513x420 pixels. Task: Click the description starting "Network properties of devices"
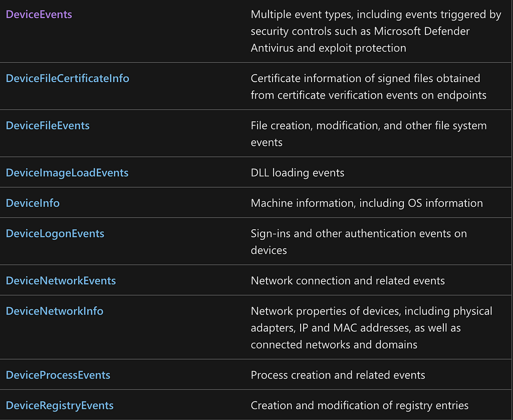coord(371,327)
